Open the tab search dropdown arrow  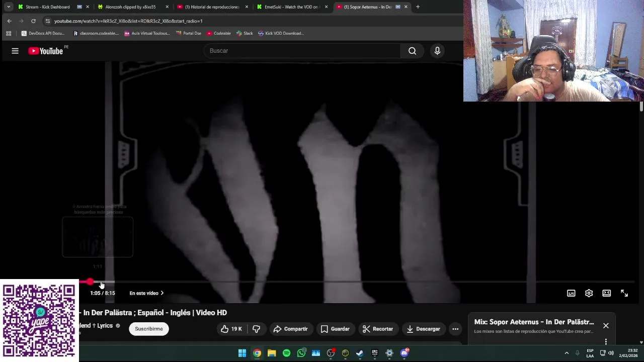(x=9, y=7)
